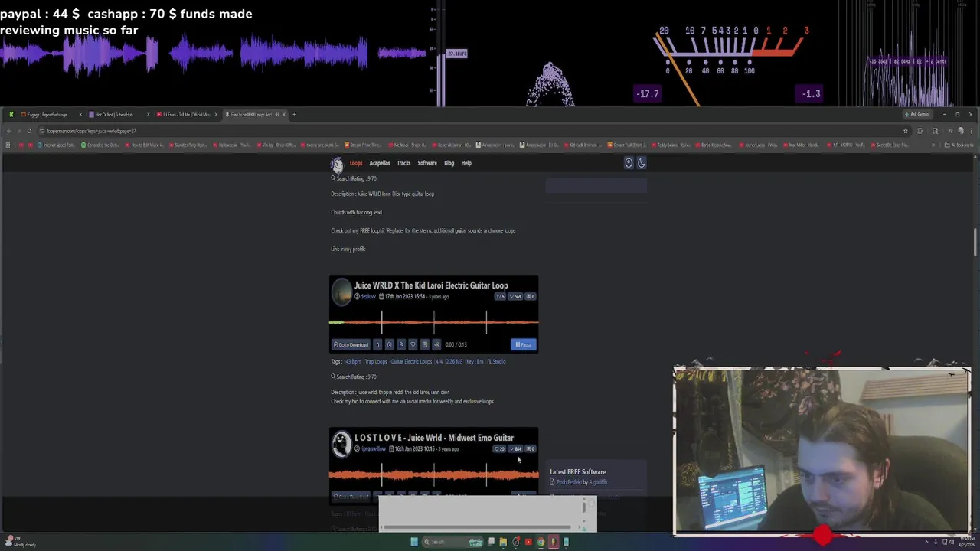980x551 pixels.
Task: Open the Help menu item
Action: click(x=466, y=163)
